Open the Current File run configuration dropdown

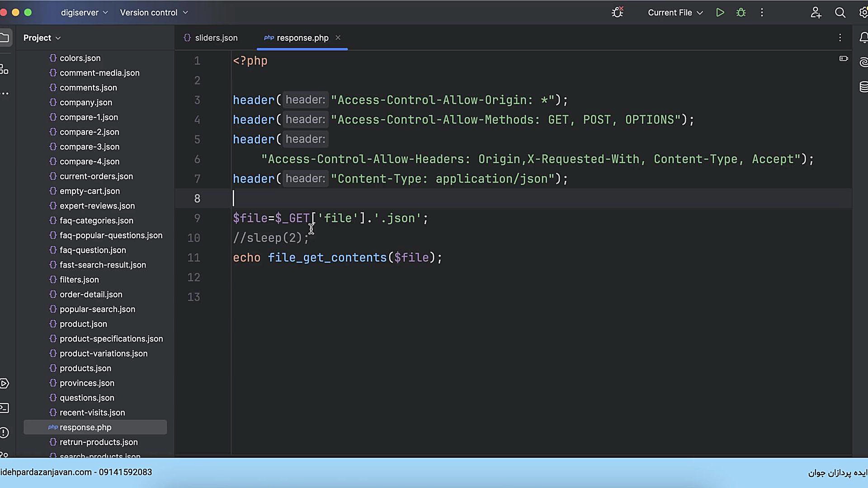pos(675,13)
